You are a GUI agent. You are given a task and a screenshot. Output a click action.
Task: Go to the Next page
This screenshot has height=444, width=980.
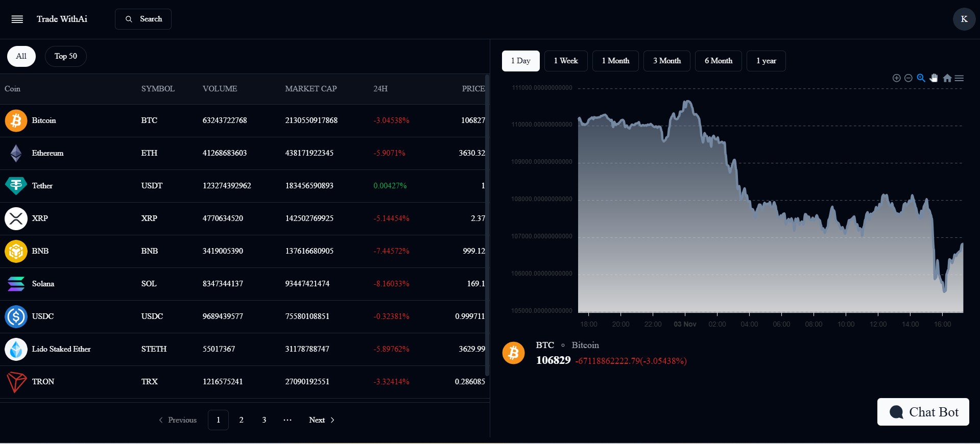point(322,420)
